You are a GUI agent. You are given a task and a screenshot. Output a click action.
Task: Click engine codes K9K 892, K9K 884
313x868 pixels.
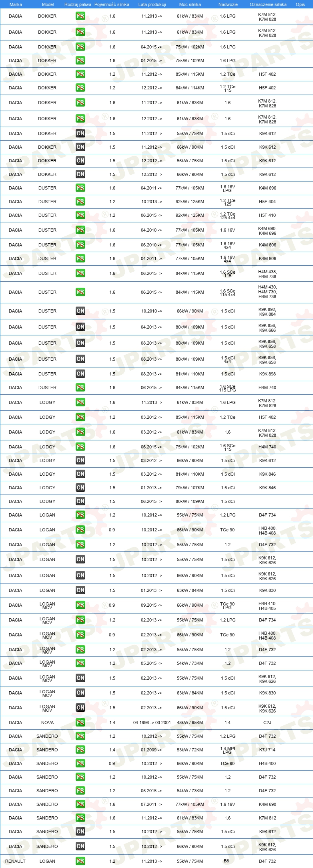[x=267, y=312]
